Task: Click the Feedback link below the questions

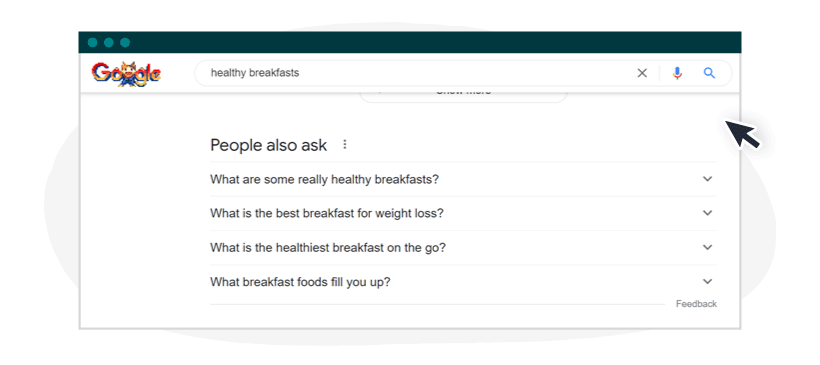Action: pyautogui.click(x=696, y=304)
